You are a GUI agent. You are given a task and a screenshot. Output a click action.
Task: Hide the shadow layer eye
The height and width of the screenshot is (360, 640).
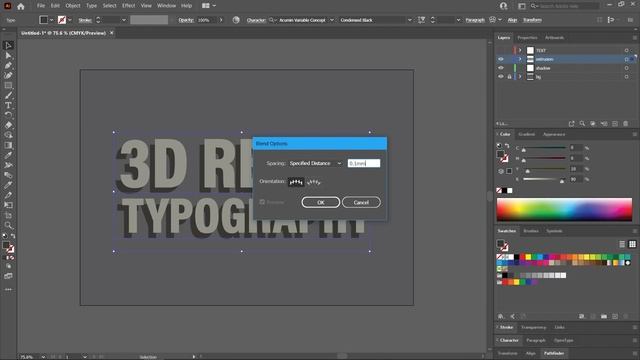click(501, 68)
